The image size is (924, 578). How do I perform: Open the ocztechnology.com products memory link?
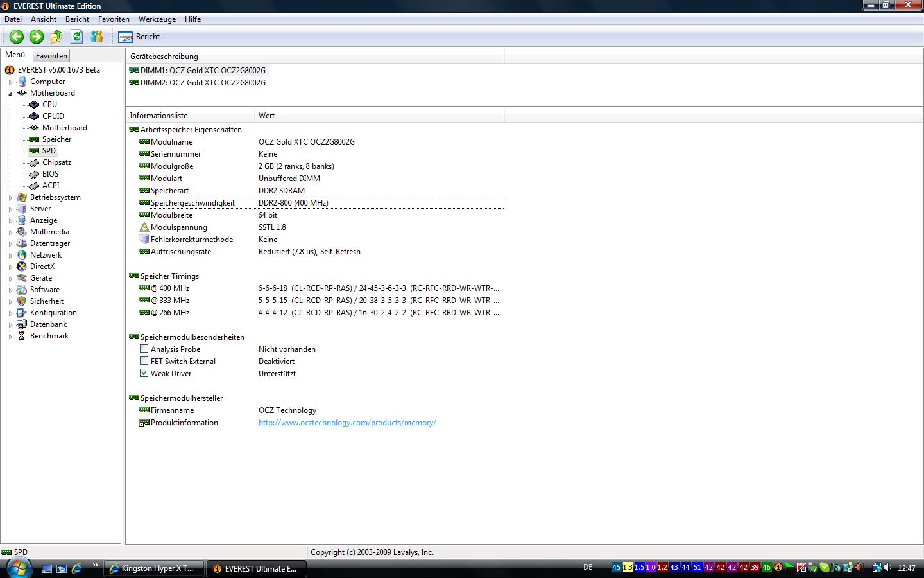click(347, 423)
